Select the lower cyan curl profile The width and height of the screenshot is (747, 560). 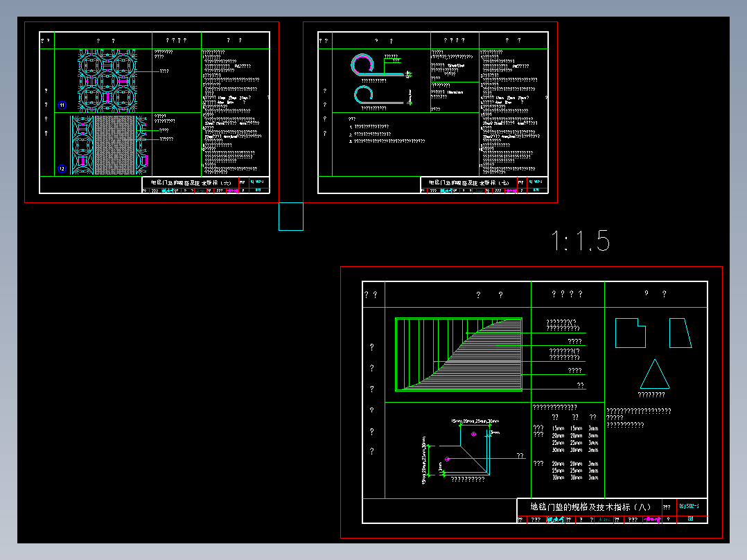[x=379, y=94]
